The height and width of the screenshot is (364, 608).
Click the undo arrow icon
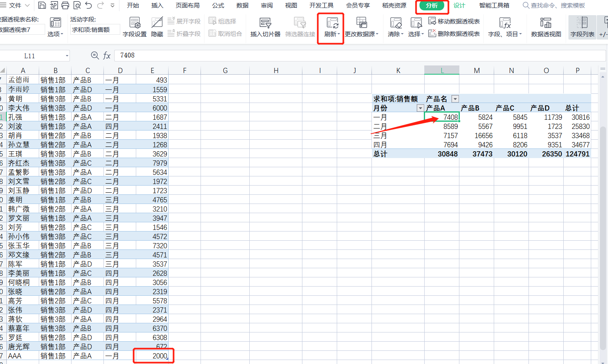(x=89, y=6)
